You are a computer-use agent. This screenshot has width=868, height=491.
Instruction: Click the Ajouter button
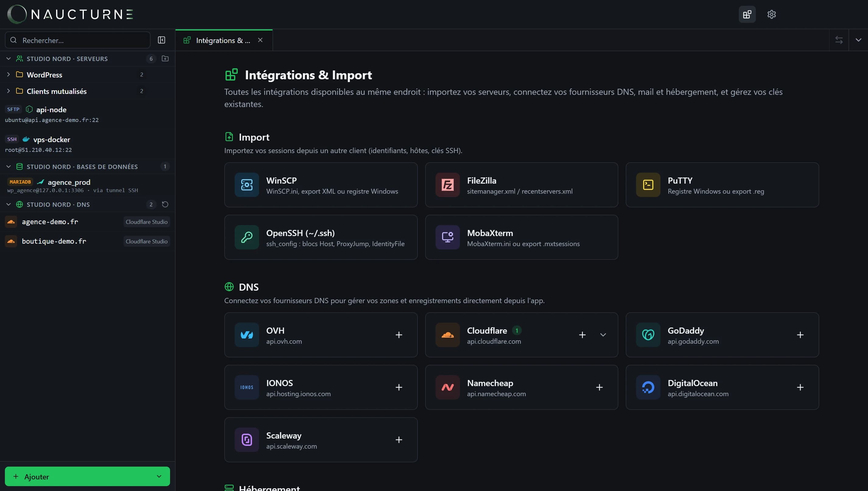(x=87, y=476)
